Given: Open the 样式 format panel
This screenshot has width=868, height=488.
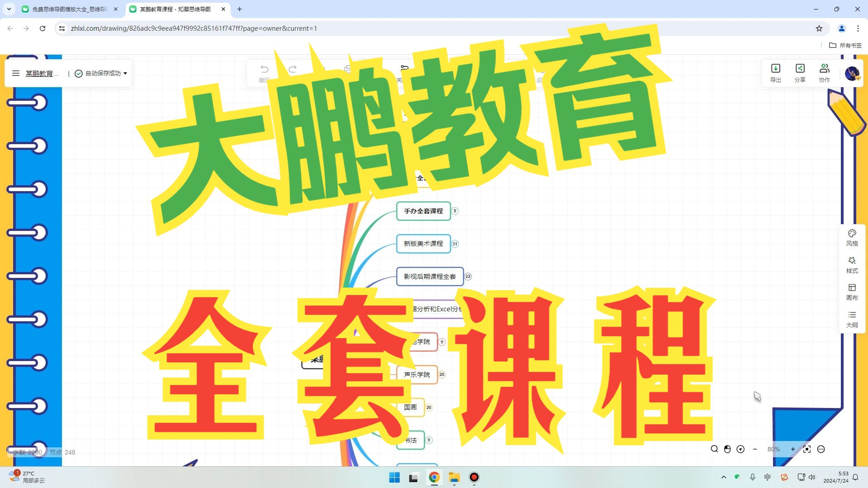Looking at the screenshot, I should click(852, 265).
